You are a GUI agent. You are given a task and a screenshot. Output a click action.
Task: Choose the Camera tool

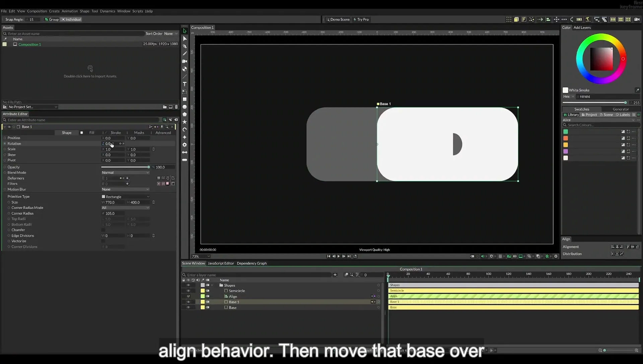pyautogui.click(x=185, y=61)
